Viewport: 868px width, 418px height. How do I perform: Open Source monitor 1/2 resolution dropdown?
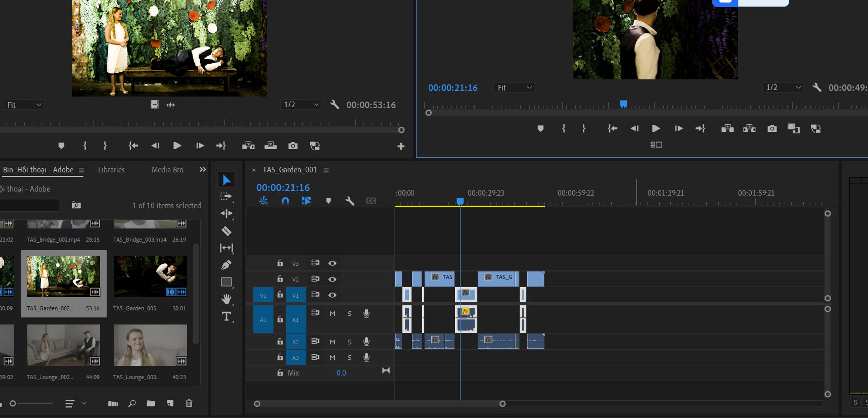tap(301, 105)
